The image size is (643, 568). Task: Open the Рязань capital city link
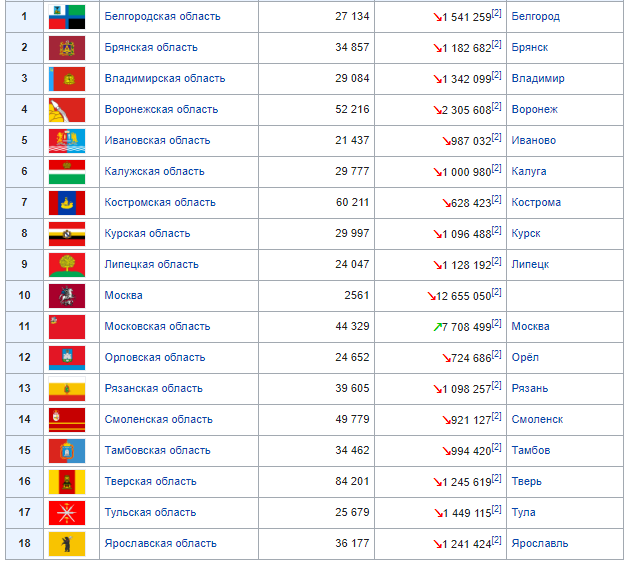point(530,388)
